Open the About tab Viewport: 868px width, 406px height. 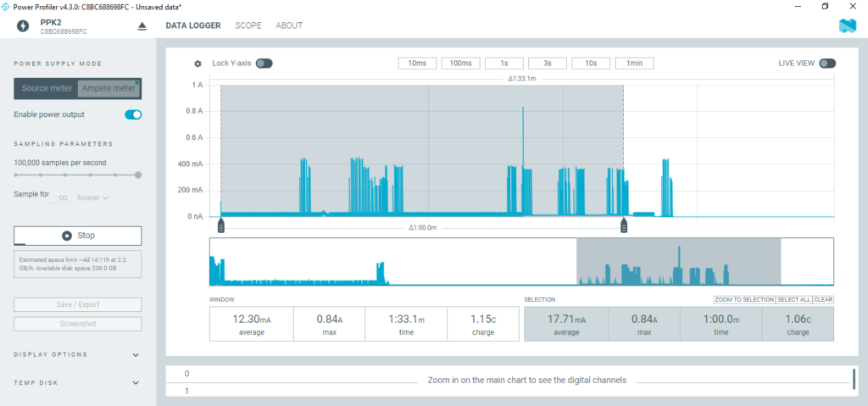coord(289,25)
